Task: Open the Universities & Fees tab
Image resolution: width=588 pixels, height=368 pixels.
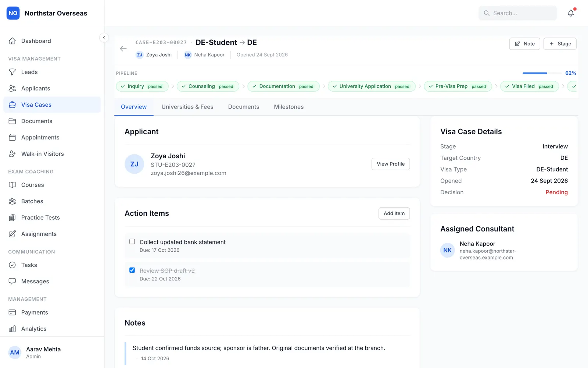Action: point(187,107)
